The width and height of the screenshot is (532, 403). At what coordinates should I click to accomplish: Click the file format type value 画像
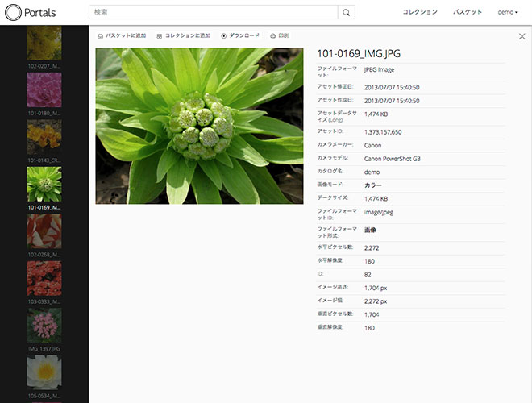[x=370, y=230]
